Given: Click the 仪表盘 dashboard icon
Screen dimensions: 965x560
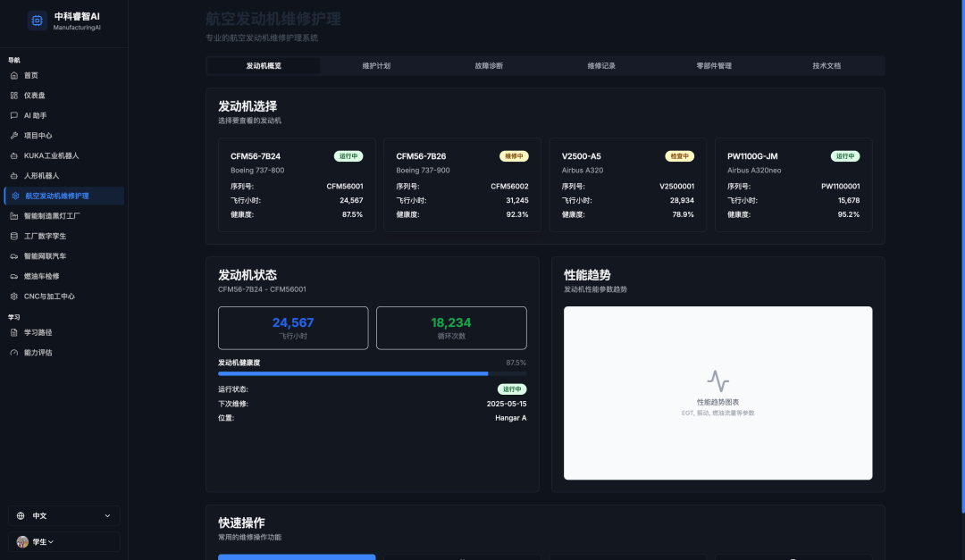Looking at the screenshot, I should [14, 96].
